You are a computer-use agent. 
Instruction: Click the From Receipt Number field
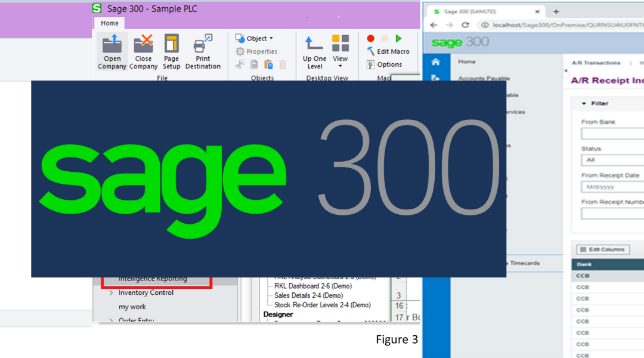[x=612, y=214]
